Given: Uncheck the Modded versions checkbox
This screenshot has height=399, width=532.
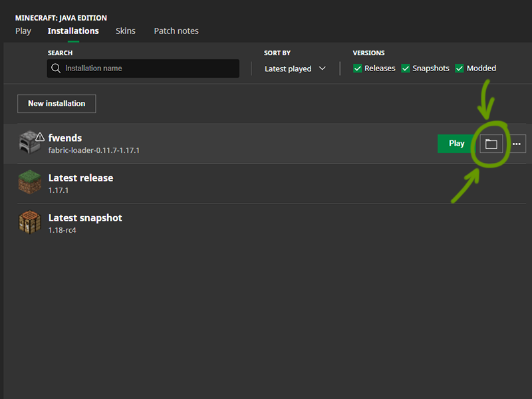Looking at the screenshot, I should click(460, 68).
